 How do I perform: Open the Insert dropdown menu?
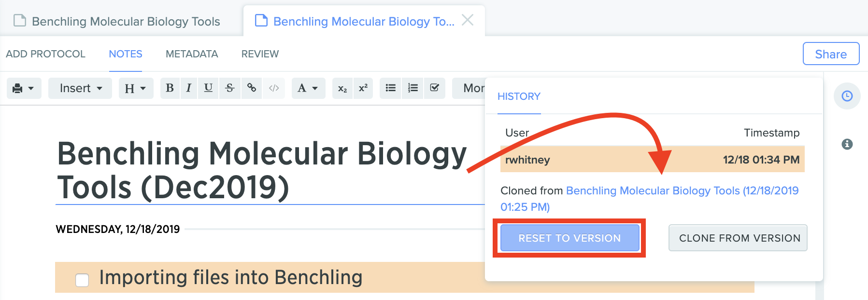[x=80, y=88]
